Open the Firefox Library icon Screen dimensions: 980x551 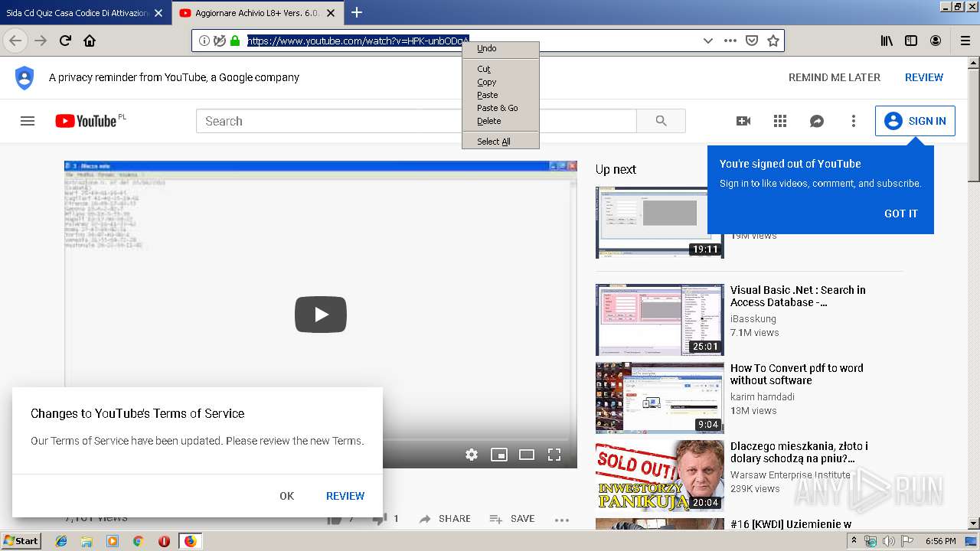[x=887, y=41]
